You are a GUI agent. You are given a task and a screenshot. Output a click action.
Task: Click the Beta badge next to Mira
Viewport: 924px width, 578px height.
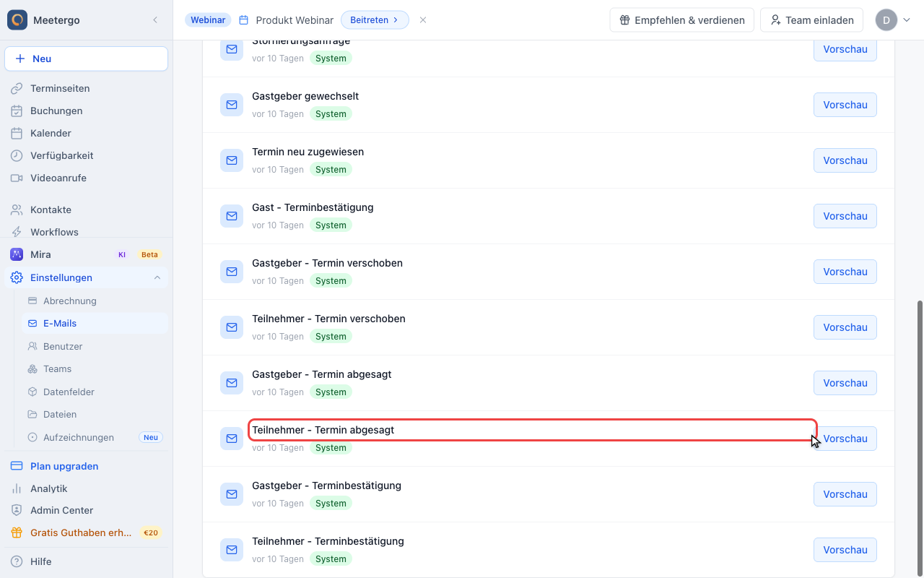(149, 254)
